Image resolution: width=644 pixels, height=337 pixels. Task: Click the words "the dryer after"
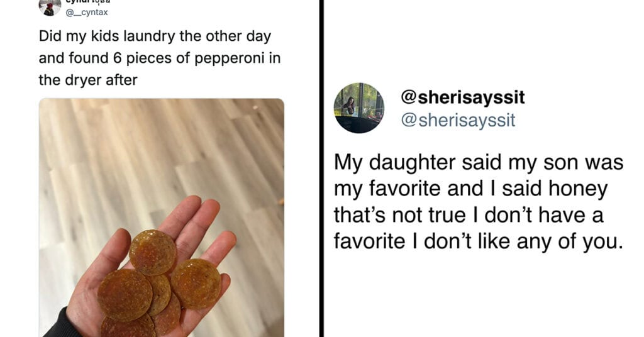pyautogui.click(x=88, y=80)
